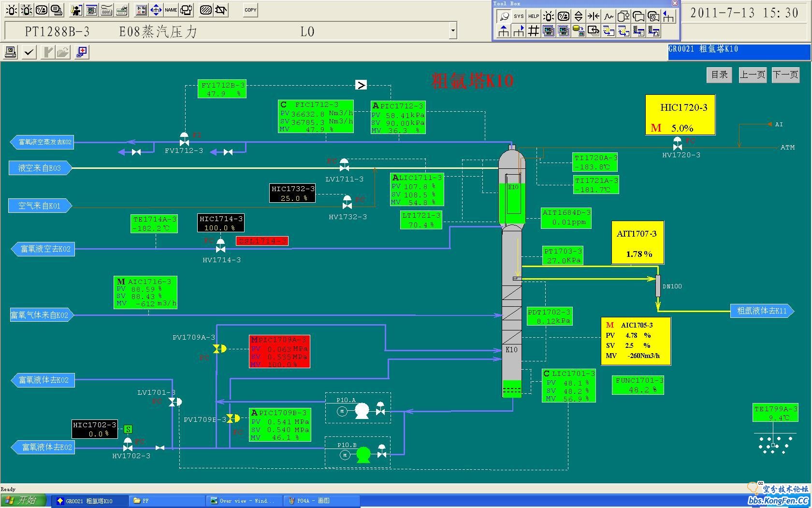
Task: Open the system alarm icon in main toolbar
Action: point(27,10)
